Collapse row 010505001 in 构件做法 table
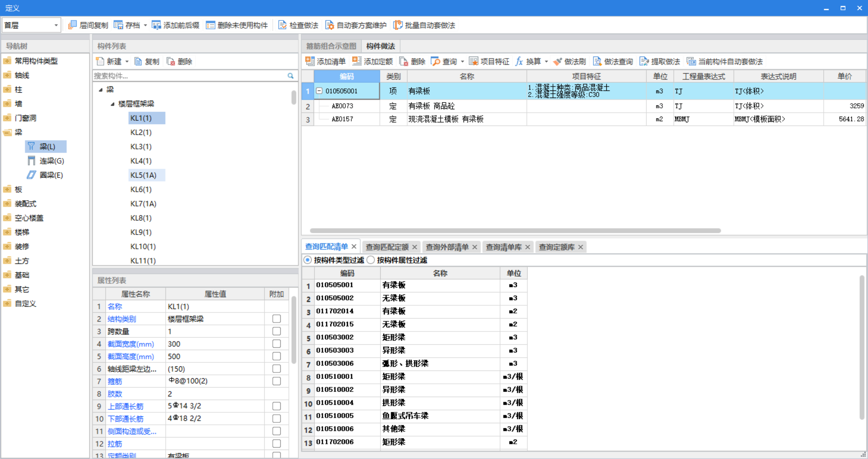 [319, 91]
